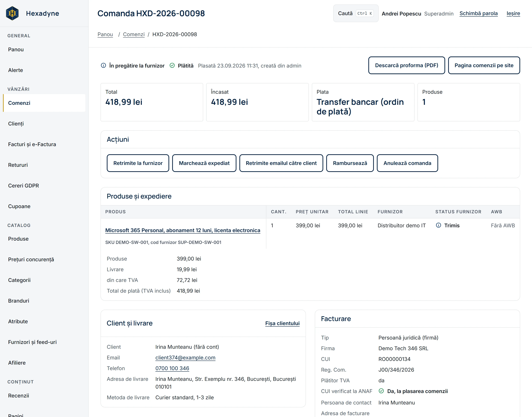The width and height of the screenshot is (532, 417).
Task: Click Retrimite la furnizor button
Action: (x=138, y=163)
